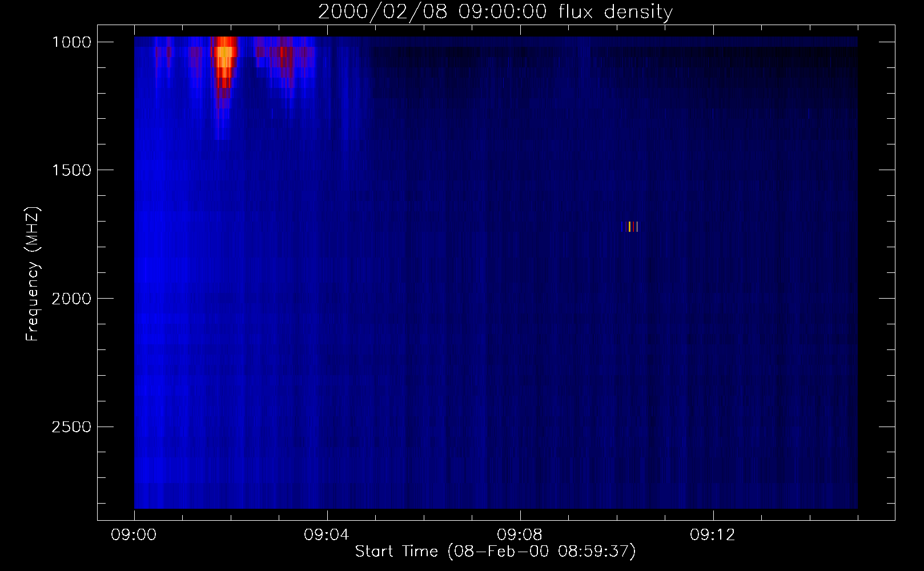
Task: Click the 09:12 time tick label
Action: pyautogui.click(x=713, y=535)
